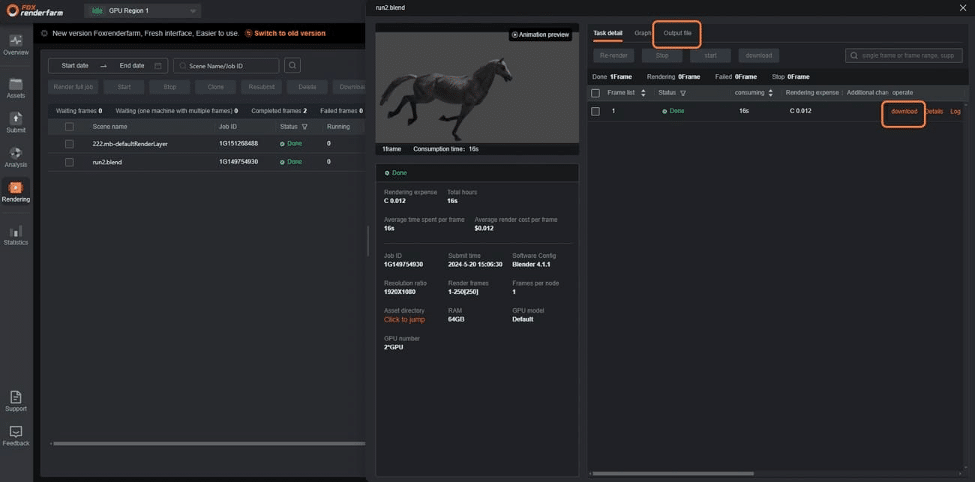This screenshot has height=483, width=977.
Task: Click the Fox Renderfarm logo
Action: (x=35, y=11)
